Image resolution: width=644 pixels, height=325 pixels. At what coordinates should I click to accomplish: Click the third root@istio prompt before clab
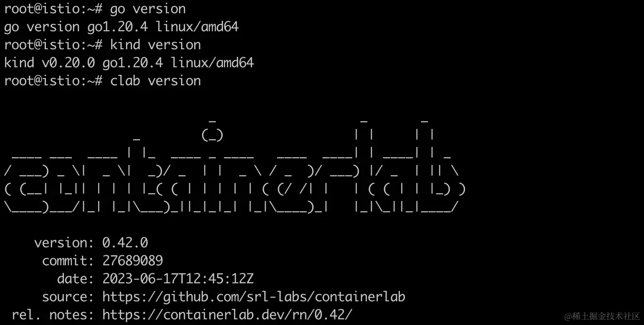click(x=53, y=81)
